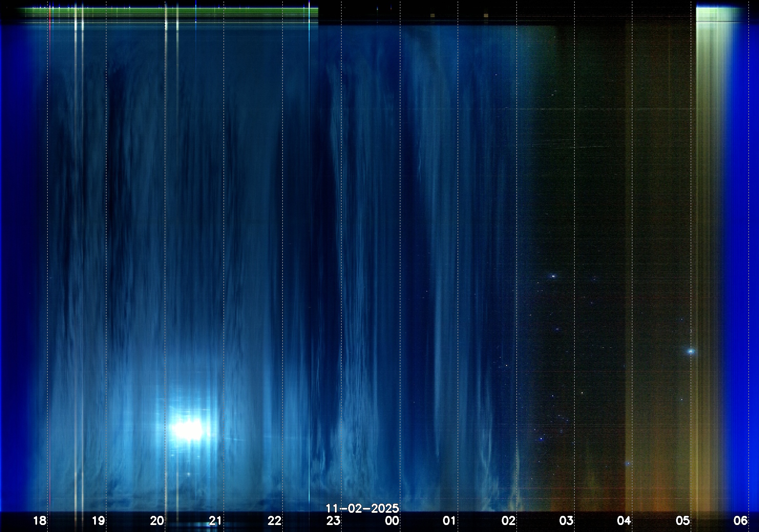Click the 06 hour label

(x=740, y=521)
